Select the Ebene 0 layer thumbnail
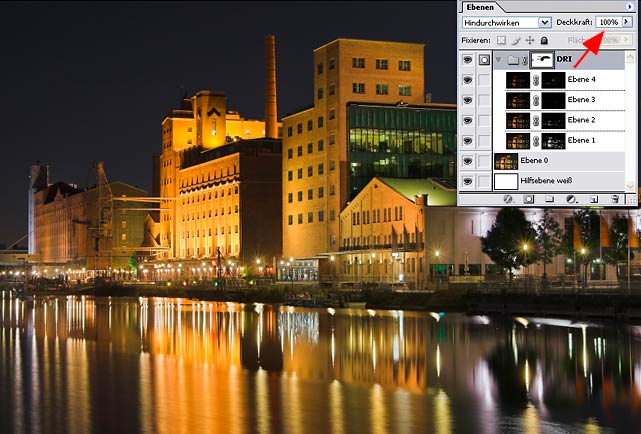The width and height of the screenshot is (641, 434). (x=506, y=161)
